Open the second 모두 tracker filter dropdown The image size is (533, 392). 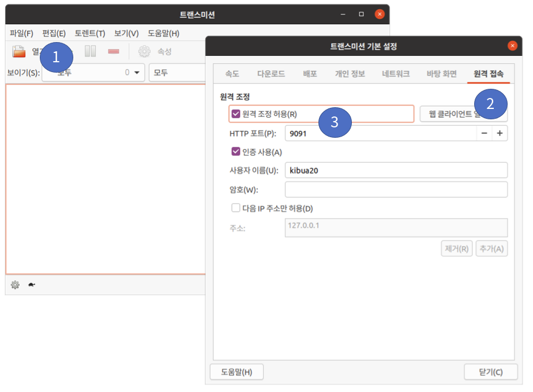pos(178,73)
